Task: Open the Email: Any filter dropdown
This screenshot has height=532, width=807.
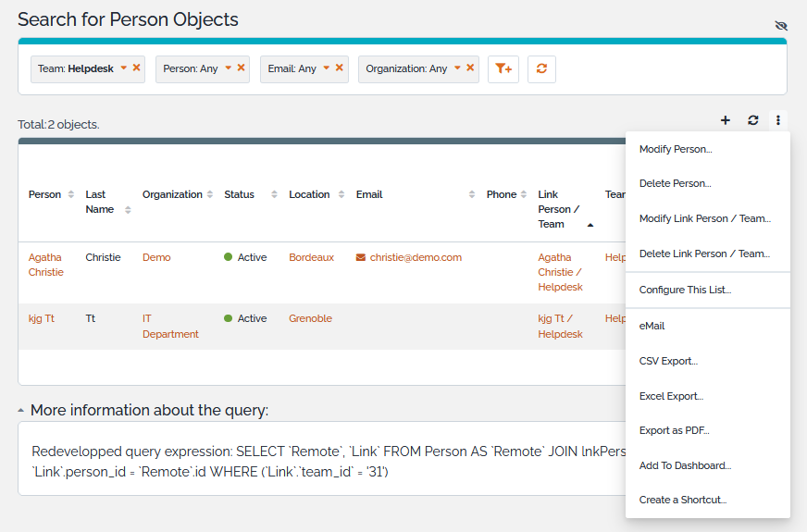Action: click(327, 68)
